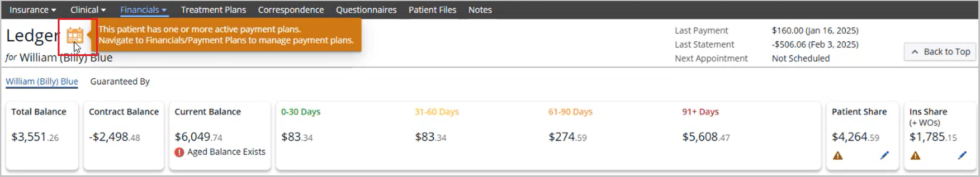Click the payment plan calendar icon
The image size is (980, 177).
75,35
